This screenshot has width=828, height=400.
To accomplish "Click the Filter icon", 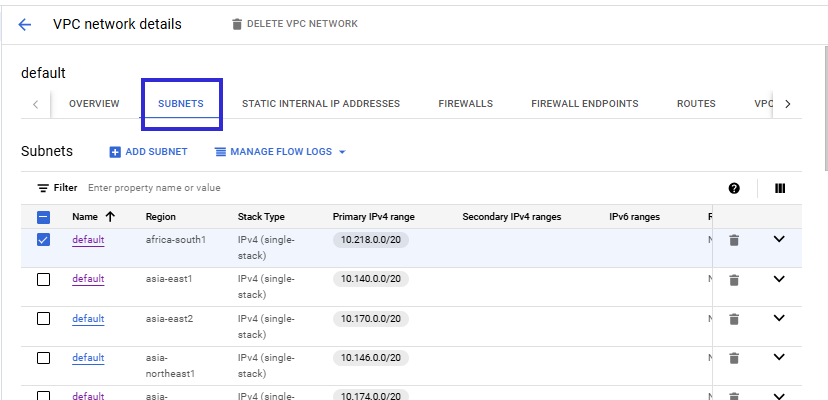I will (x=43, y=188).
